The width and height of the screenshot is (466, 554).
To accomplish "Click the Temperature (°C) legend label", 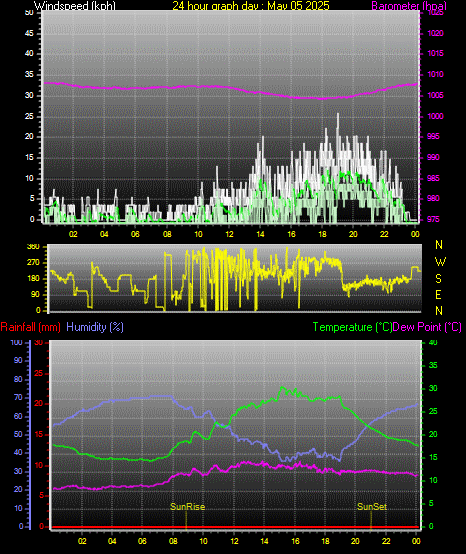I will 352,327.
